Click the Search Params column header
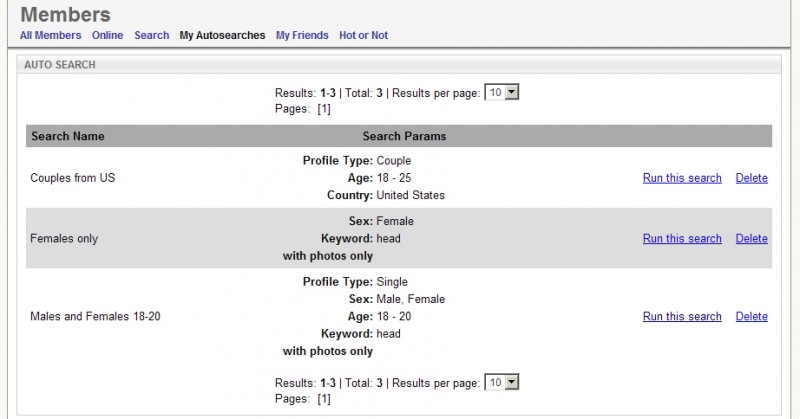 click(x=404, y=136)
